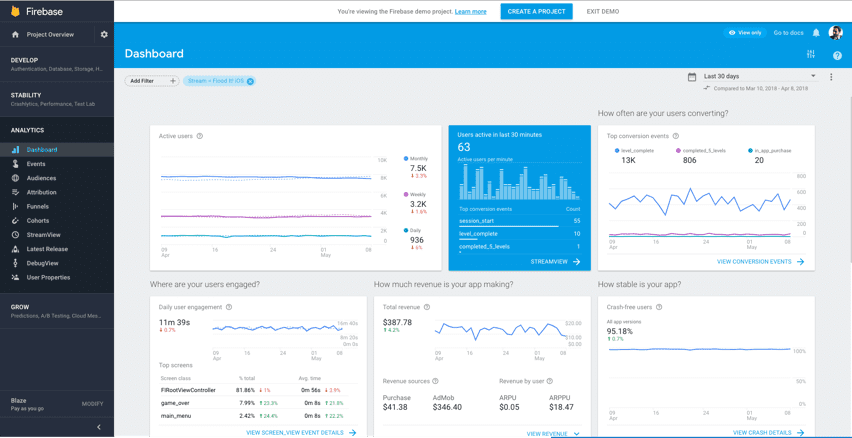This screenshot has height=438, width=852.
Task: Open project settings gear icon
Action: coord(104,34)
